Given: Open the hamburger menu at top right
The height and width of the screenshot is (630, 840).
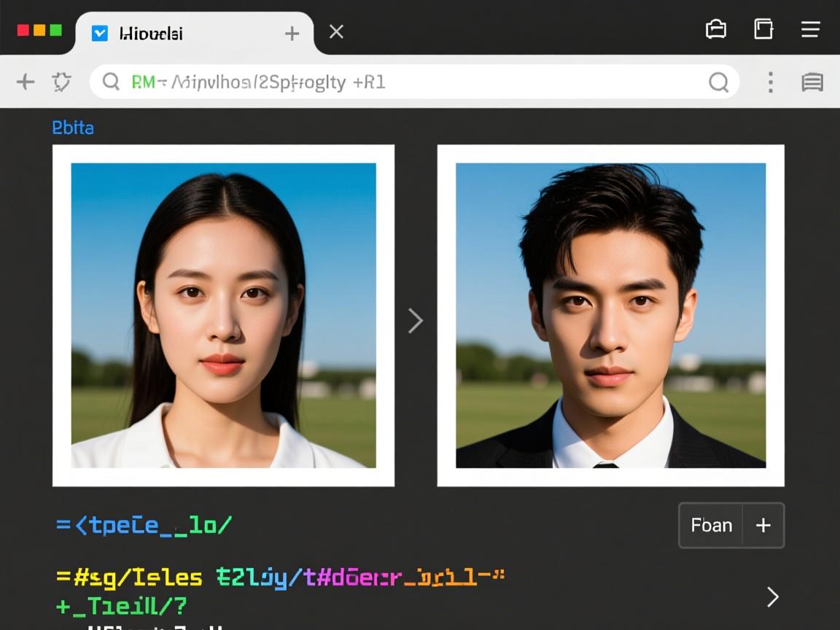Looking at the screenshot, I should [811, 29].
